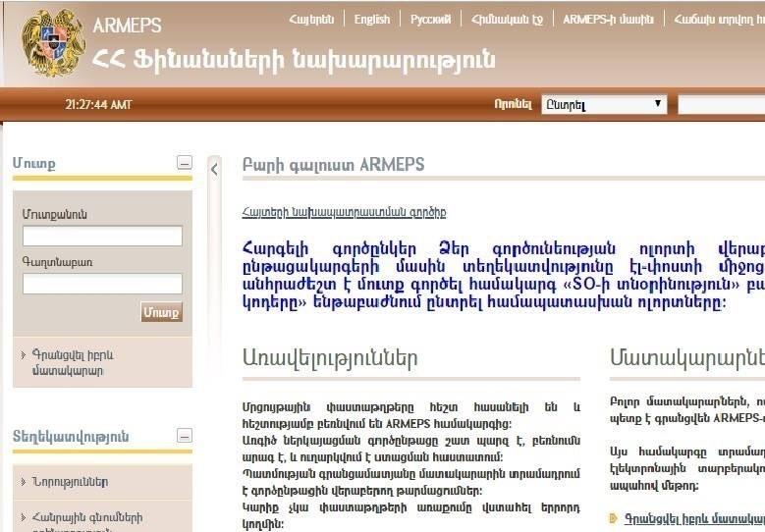Viewport: 765px width, 532px height.
Task: Switch language to Русский
Action: 430,20
